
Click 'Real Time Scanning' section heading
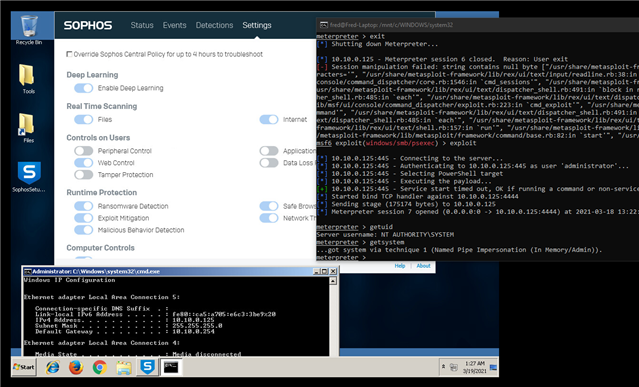click(101, 106)
